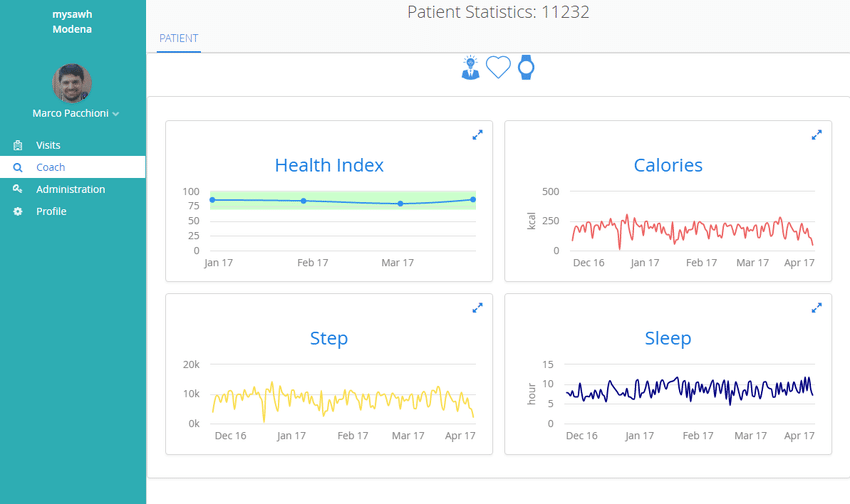Click the Profile gear icon in sidebar
Viewport: 850px width, 504px height.
(18, 211)
